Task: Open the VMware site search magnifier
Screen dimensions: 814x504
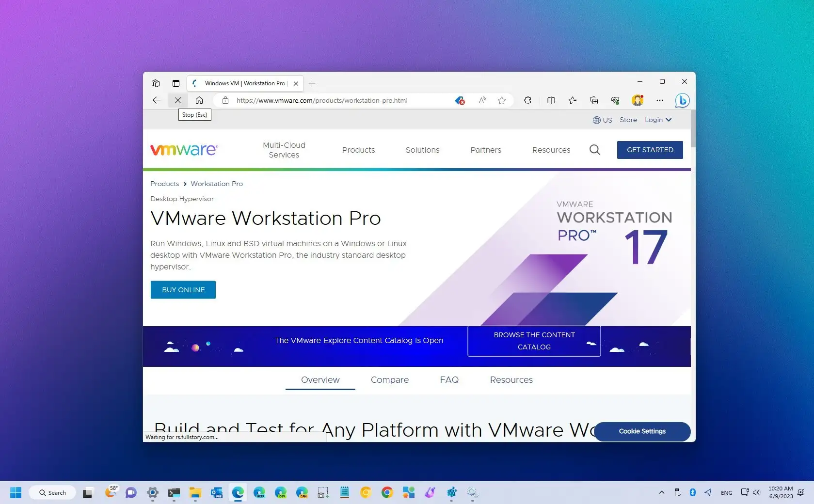Action: pos(595,150)
